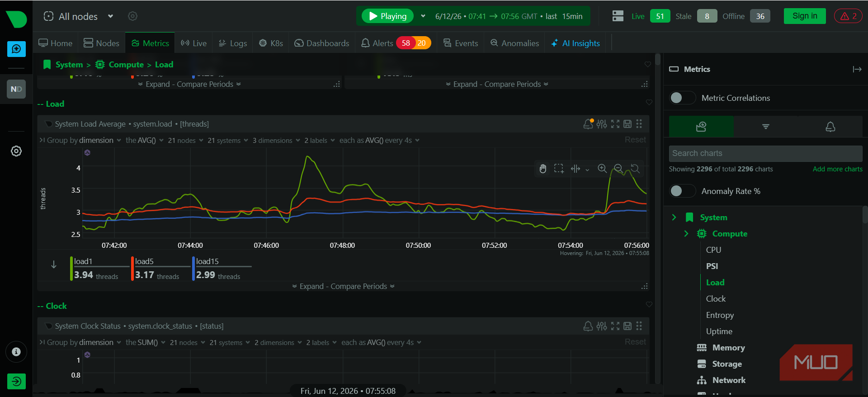The height and width of the screenshot is (397, 868).
Task: Open playback mode dropdown arrow next to Playing
Action: click(423, 16)
